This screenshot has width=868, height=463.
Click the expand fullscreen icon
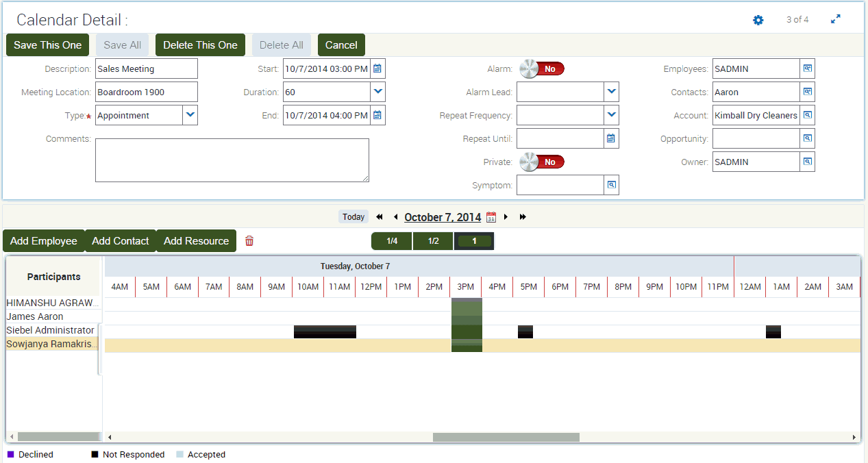[x=835, y=20]
